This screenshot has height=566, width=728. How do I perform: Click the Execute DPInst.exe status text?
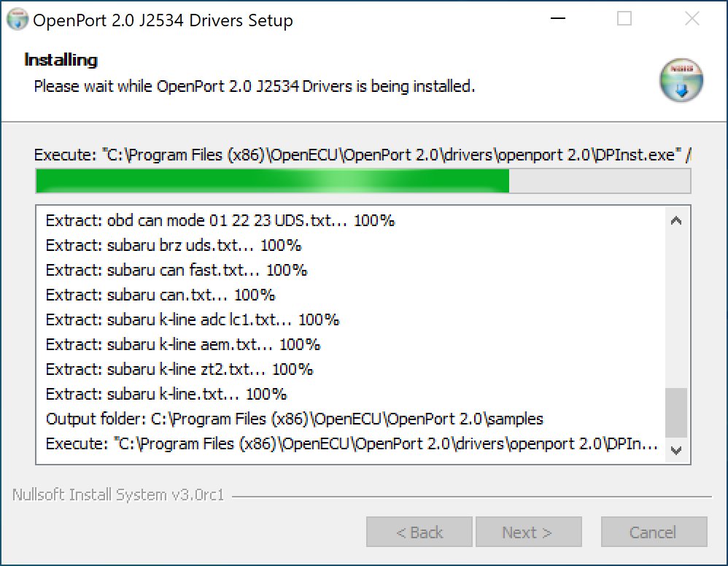click(x=363, y=155)
